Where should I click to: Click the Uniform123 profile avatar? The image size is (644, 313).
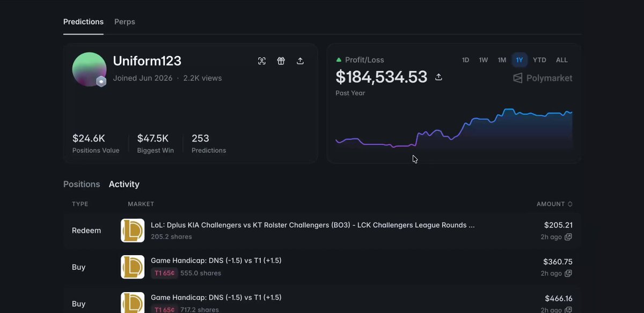pos(89,69)
